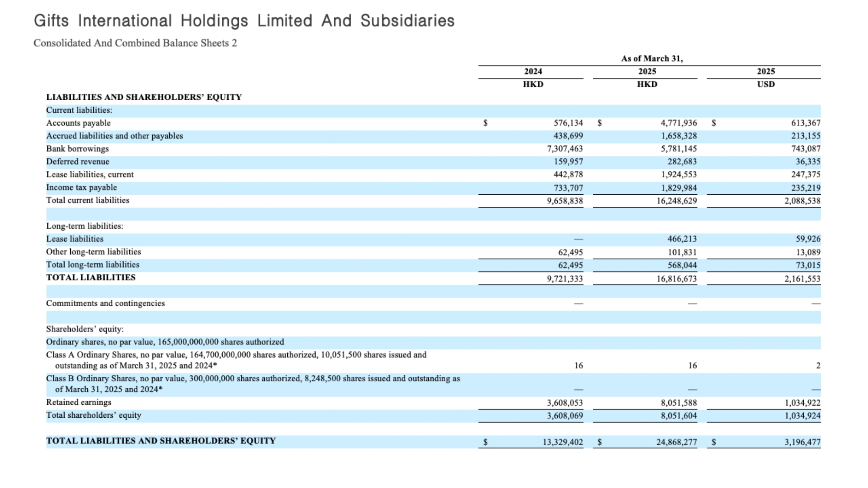Select heading LIABILITIES AND SHAREHOLDERS' EQUITY

tap(144, 97)
